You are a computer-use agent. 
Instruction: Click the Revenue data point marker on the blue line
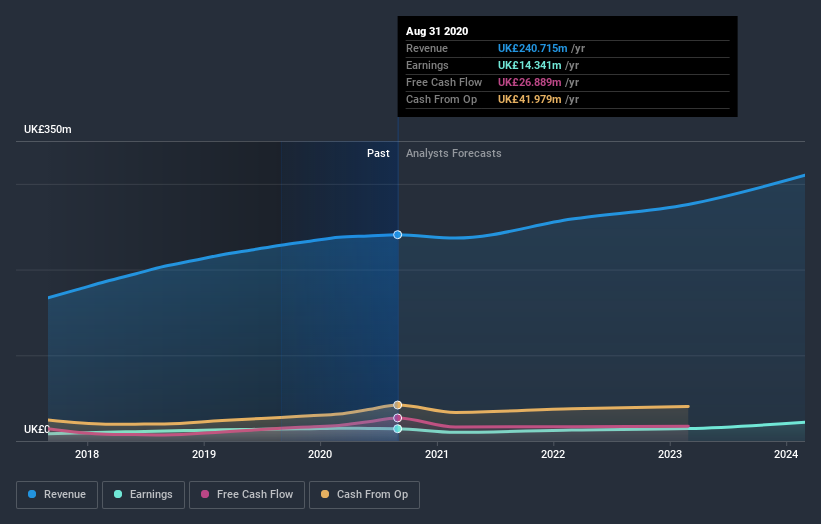pyautogui.click(x=397, y=235)
